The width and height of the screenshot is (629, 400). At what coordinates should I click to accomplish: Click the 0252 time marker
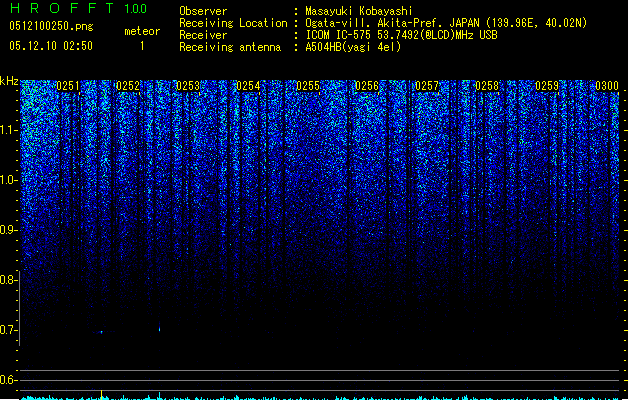[128, 86]
